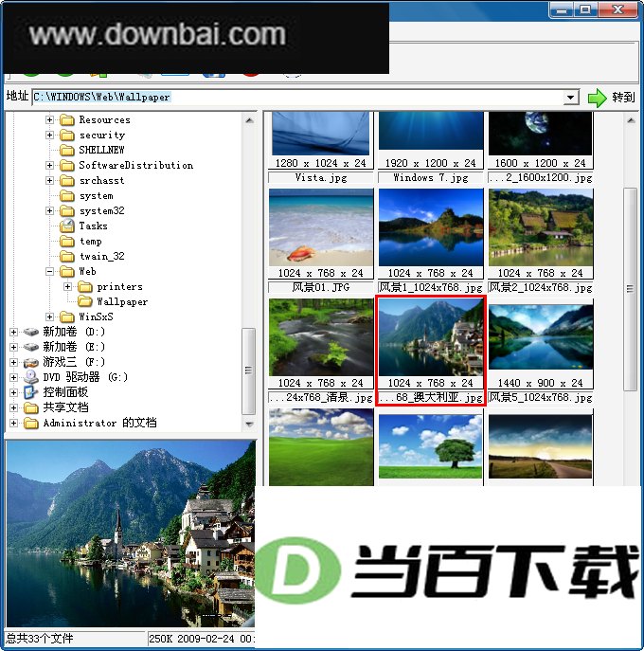This screenshot has height=651, width=644.
Task: Select the 风景1_1024x768.jpg thumbnail
Action: click(431, 227)
